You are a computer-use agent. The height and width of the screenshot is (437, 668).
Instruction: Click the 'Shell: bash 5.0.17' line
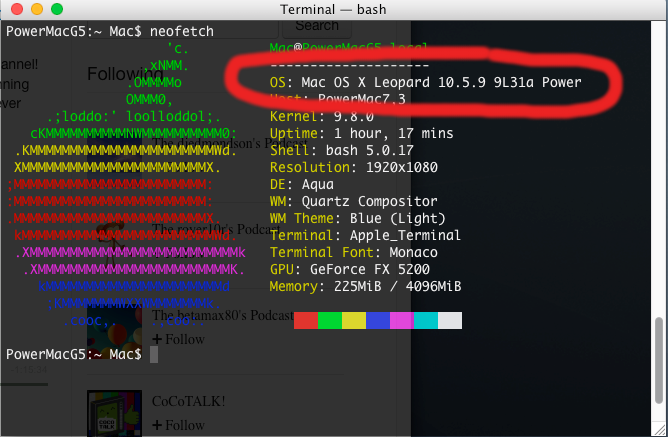(342, 150)
